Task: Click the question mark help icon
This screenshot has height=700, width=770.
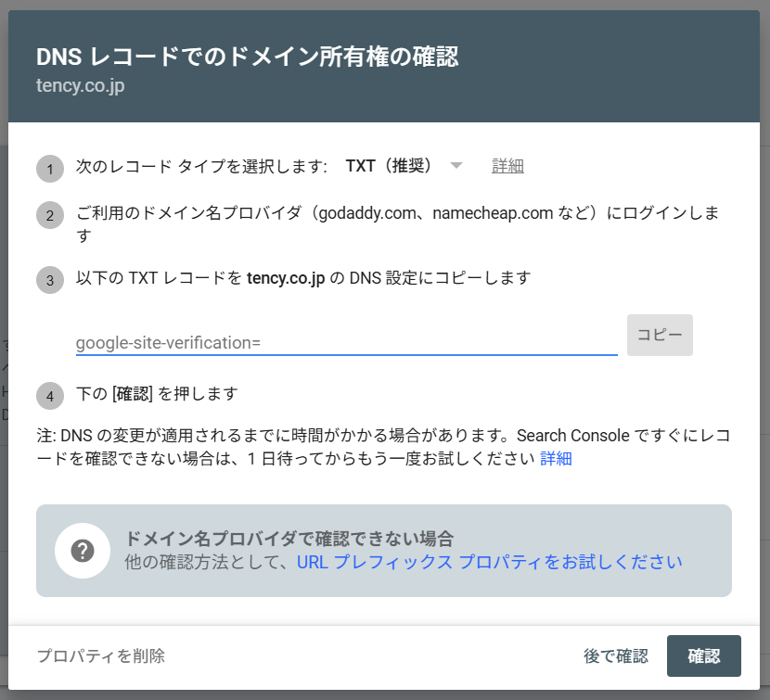Action: (x=83, y=551)
